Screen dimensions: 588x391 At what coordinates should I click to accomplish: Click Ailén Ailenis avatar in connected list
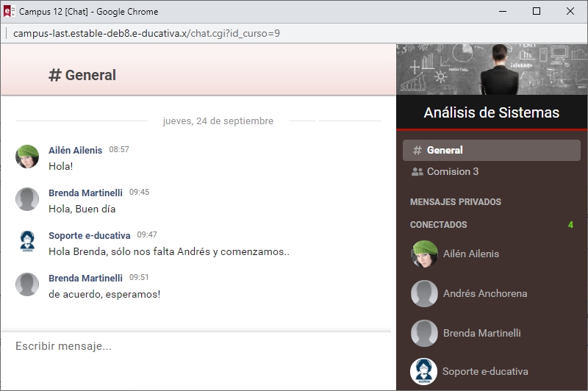[424, 254]
